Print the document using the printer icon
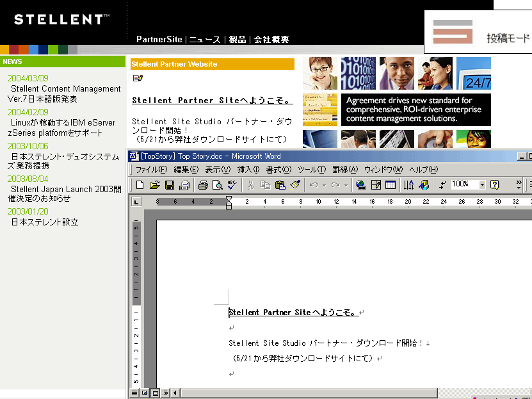 point(202,185)
